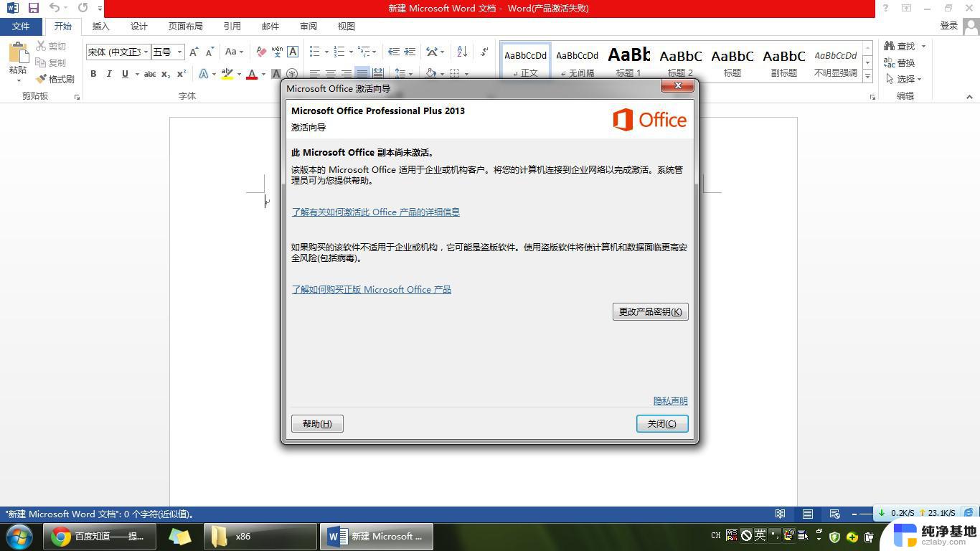The height and width of the screenshot is (551, 980).
Task: Click the Bullets list icon
Action: (x=314, y=52)
